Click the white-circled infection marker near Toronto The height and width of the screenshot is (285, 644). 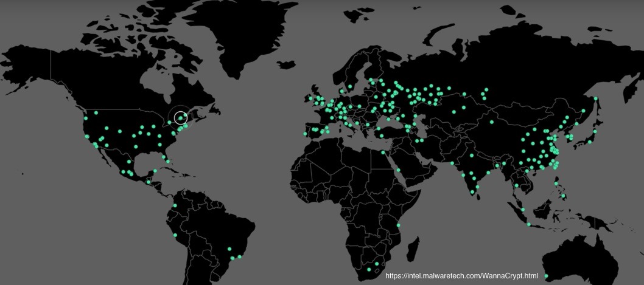point(180,118)
